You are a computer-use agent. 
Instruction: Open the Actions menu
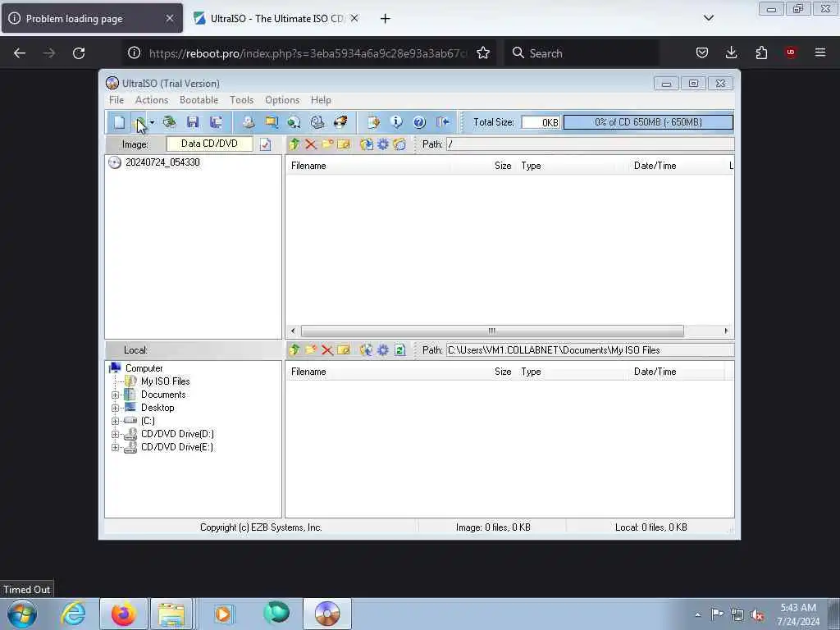click(152, 100)
